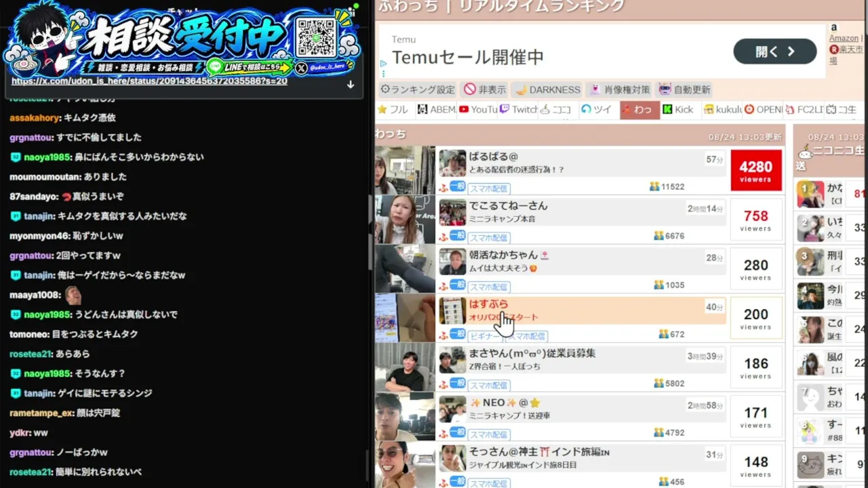Switch to the フル star tab
The image size is (868, 488).
[x=393, y=110]
